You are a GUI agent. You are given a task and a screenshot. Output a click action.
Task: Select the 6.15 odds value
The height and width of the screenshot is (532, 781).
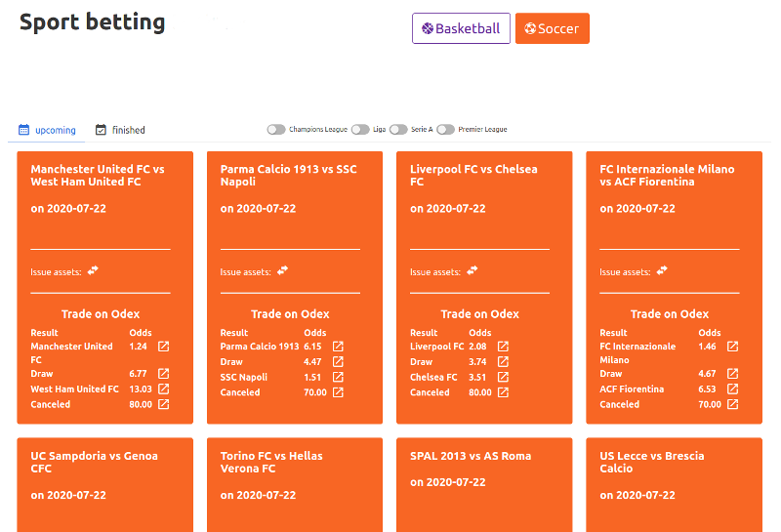pos(312,347)
